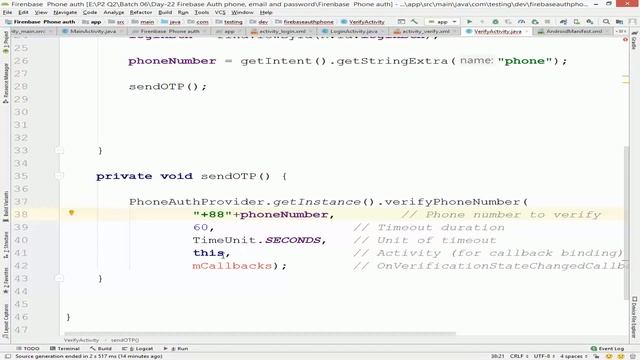
Task: Open the Tools menu
Action: [202, 12]
